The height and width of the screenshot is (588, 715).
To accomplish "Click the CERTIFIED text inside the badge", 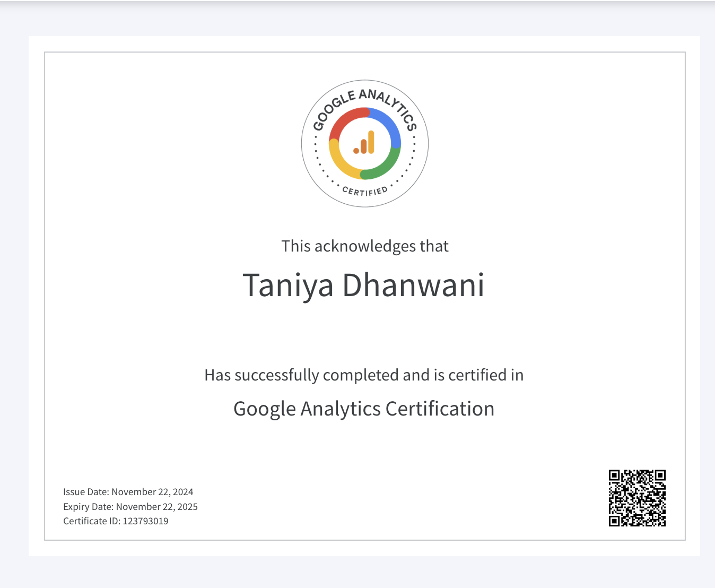I will tap(364, 189).
